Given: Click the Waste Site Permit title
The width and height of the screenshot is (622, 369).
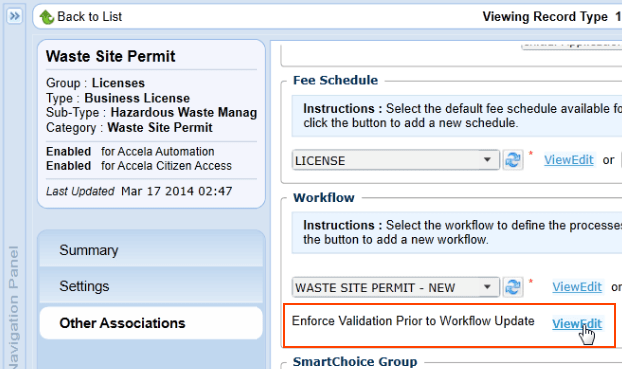Looking at the screenshot, I should click(110, 56).
